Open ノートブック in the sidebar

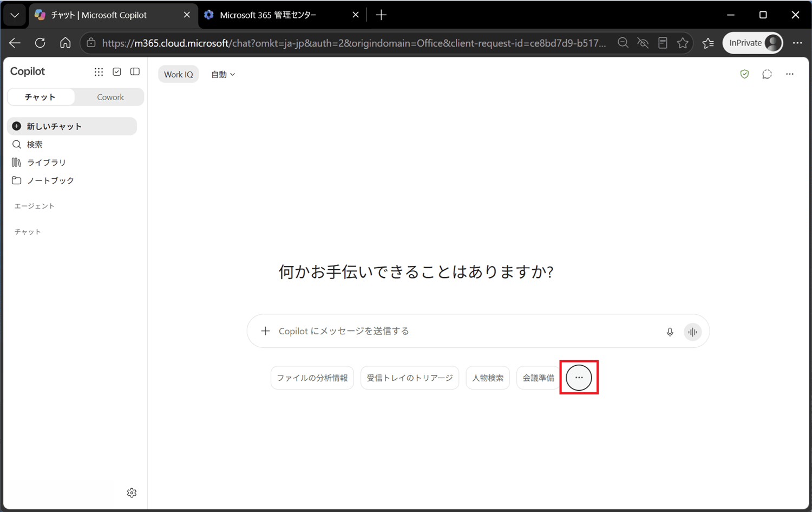72,180
